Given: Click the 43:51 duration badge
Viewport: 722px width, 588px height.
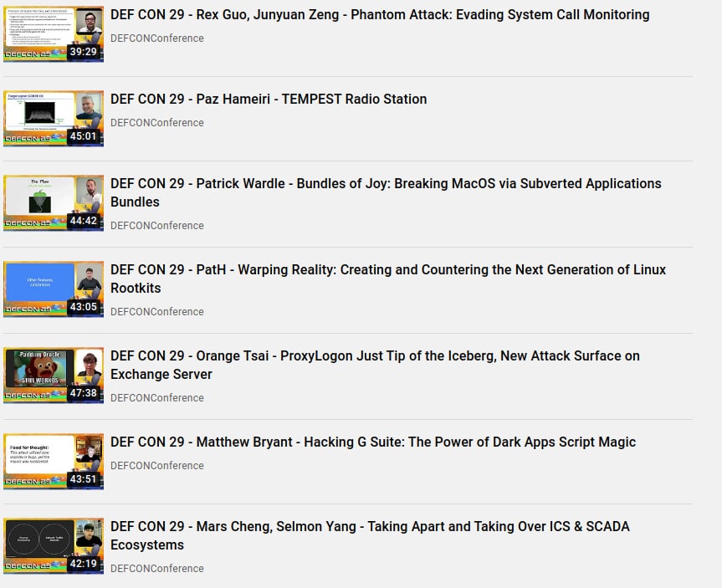Looking at the screenshot, I should pyautogui.click(x=84, y=479).
